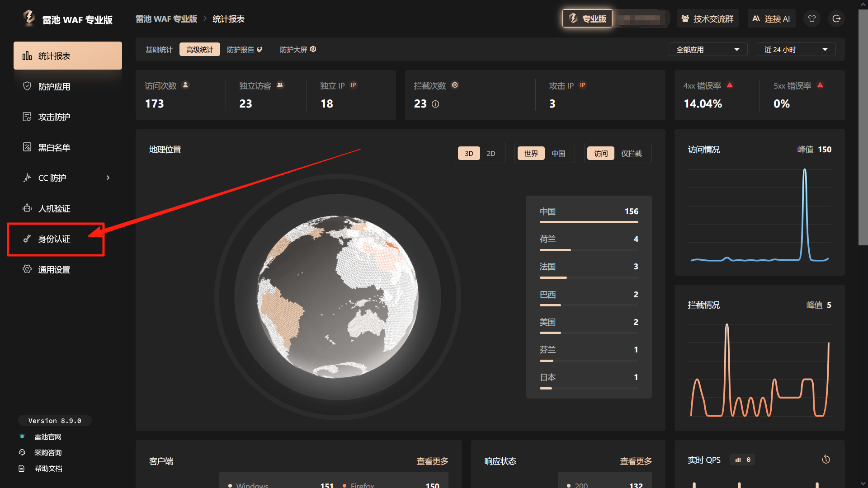The height and width of the screenshot is (488, 868).
Task: Click the 攻击防护 document icon
Action: point(27,117)
